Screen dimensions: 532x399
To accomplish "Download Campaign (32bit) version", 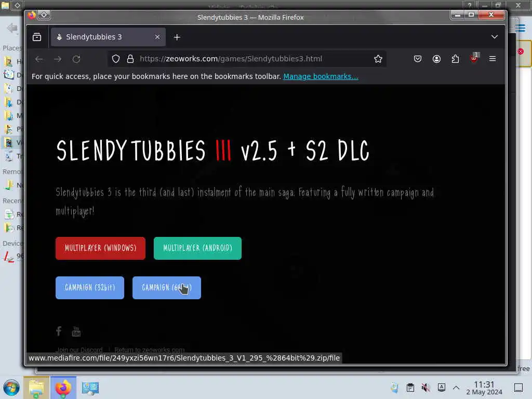I will 90,288.
